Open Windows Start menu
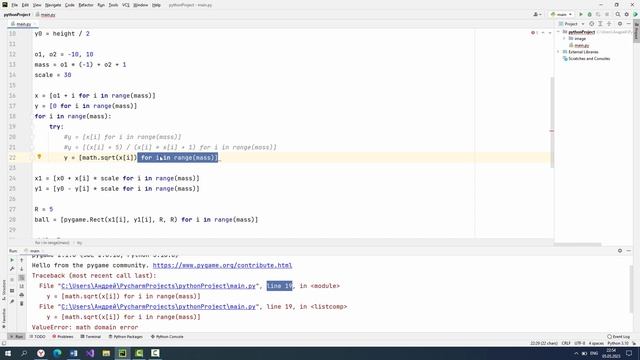The image size is (640, 360). [x=7, y=353]
